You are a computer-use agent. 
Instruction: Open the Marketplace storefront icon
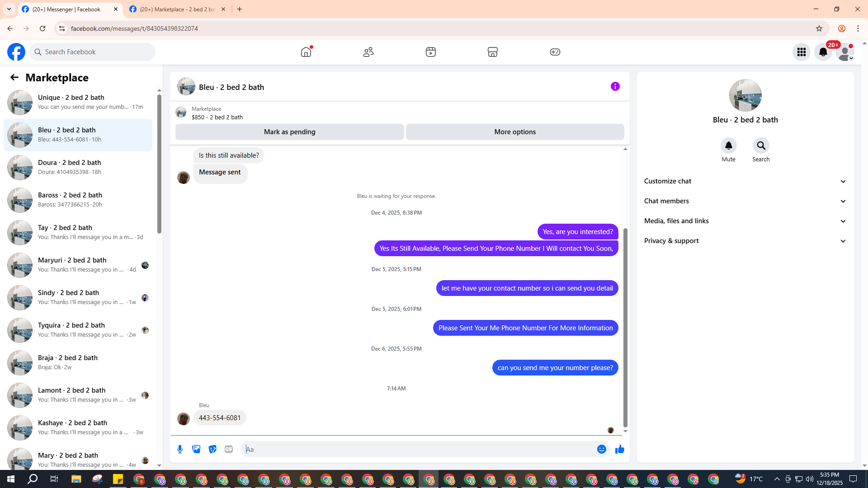[x=493, y=52]
